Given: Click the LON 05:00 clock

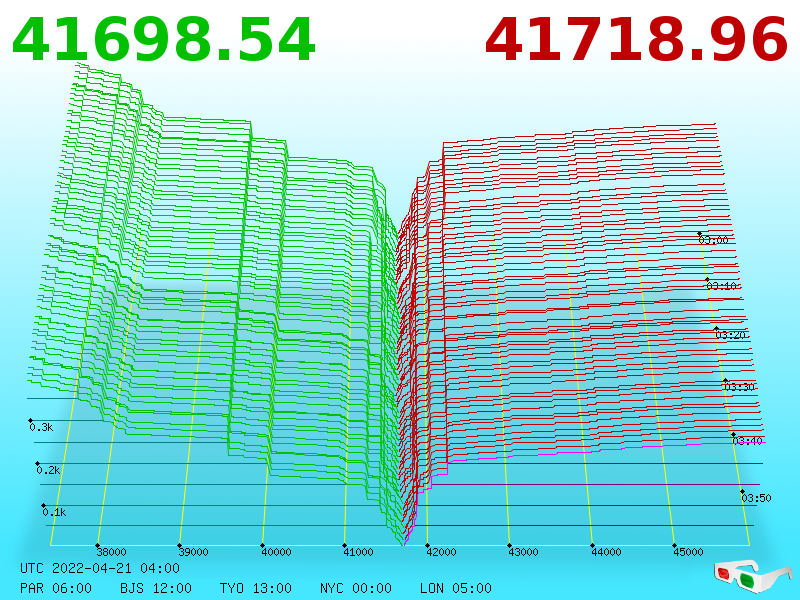Looking at the screenshot, I should pos(456,588).
